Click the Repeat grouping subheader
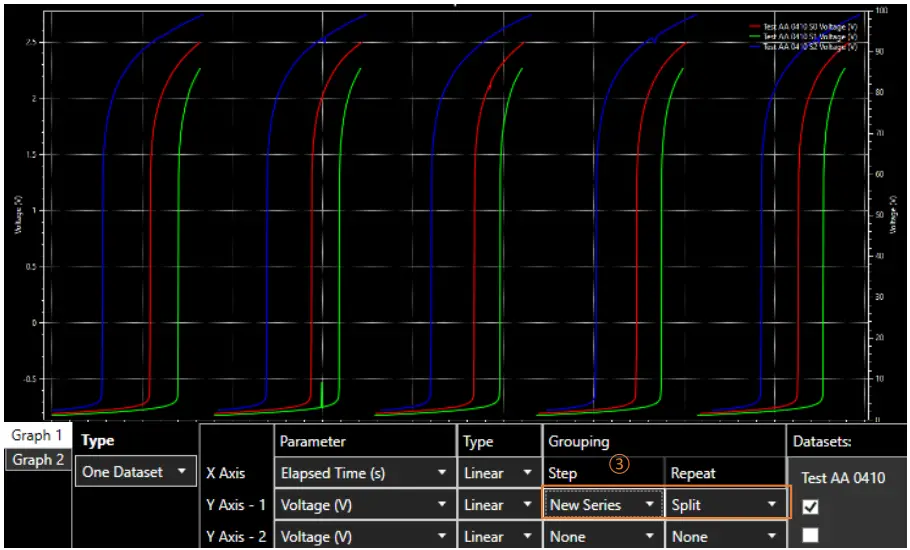This screenshot has height=550, width=910. tap(693, 473)
